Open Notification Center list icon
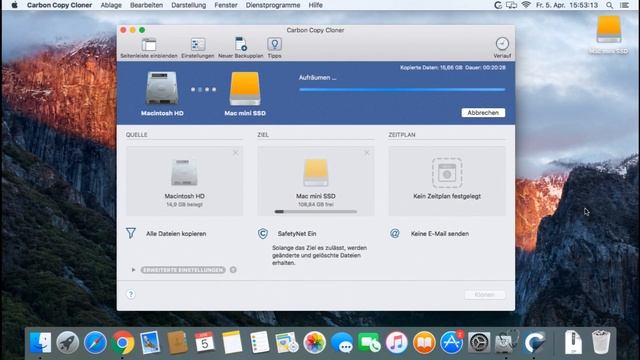 pos(624,5)
